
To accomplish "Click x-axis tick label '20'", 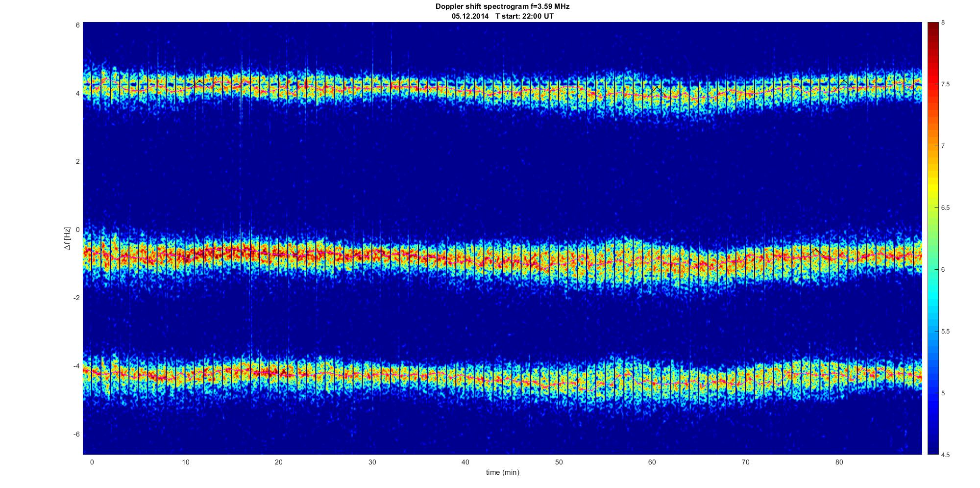I will tap(278, 462).
